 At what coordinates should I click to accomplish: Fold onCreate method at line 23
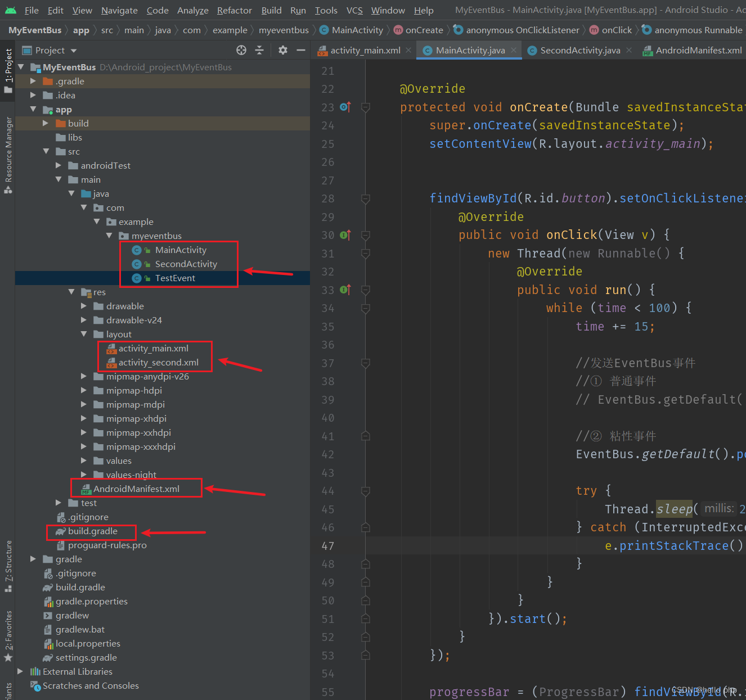pyautogui.click(x=365, y=107)
